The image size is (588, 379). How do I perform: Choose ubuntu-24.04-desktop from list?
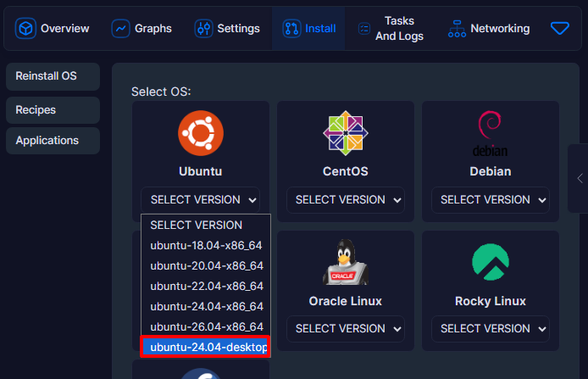[206, 347]
